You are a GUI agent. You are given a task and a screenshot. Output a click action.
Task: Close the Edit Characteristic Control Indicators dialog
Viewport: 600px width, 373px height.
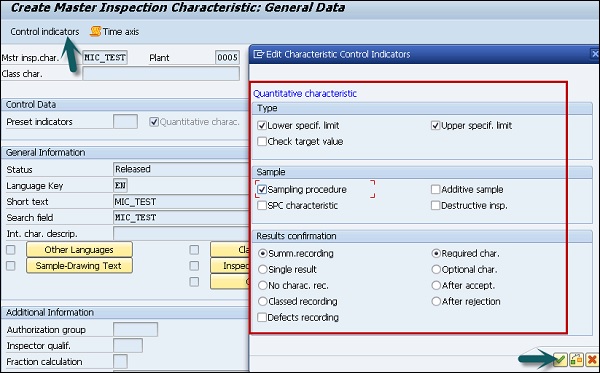[595, 54]
